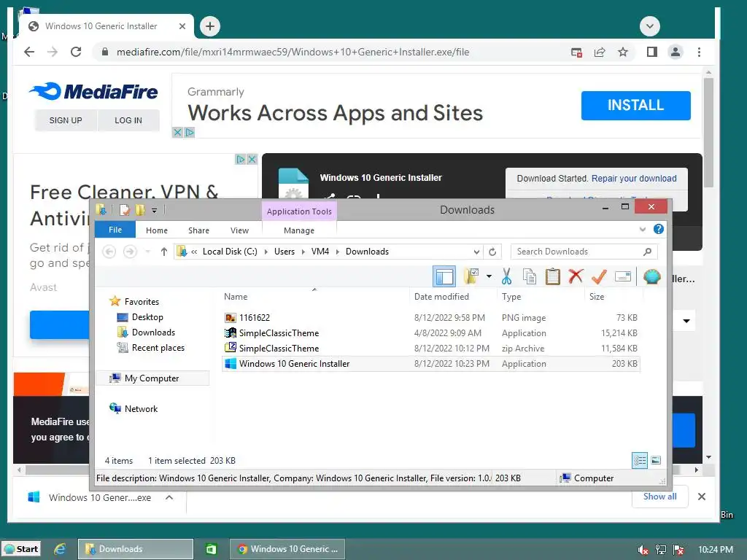Click the Chrome back arrow
This screenshot has width=747, height=560.
[29, 52]
